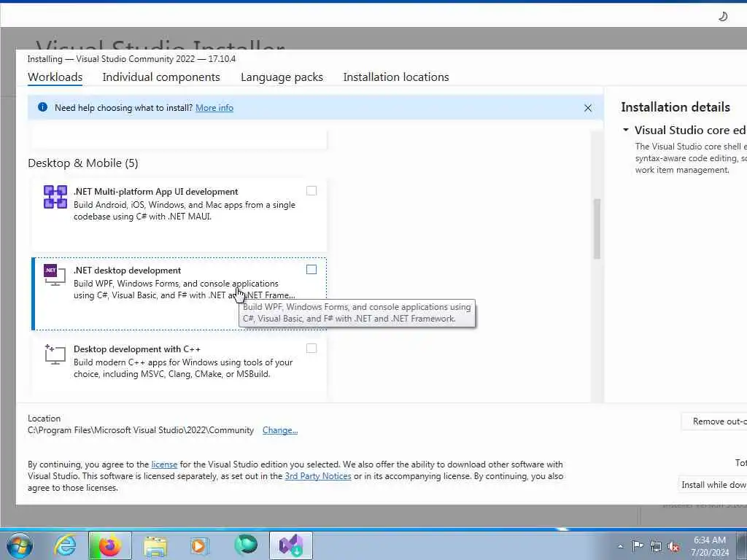The height and width of the screenshot is (560, 747).
Task: Open the media player taskbar icon
Action: [200, 545]
